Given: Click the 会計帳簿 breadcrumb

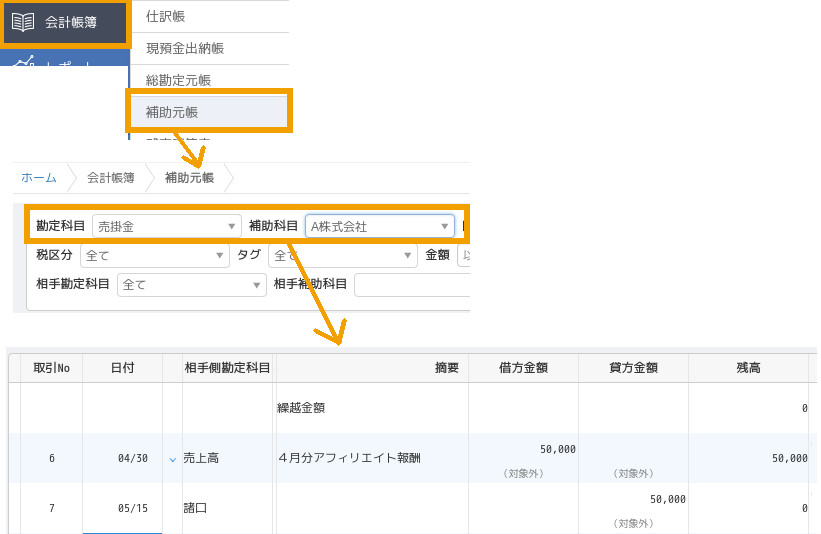Looking at the screenshot, I should point(110,177).
